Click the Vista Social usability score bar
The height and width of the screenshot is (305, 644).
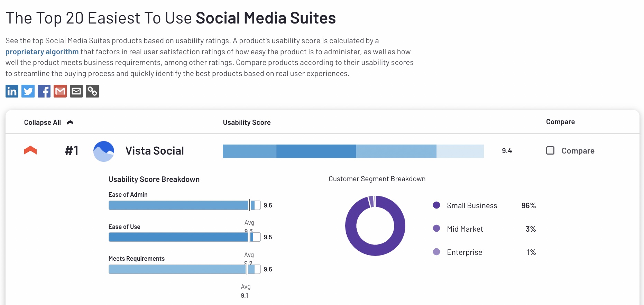(353, 151)
